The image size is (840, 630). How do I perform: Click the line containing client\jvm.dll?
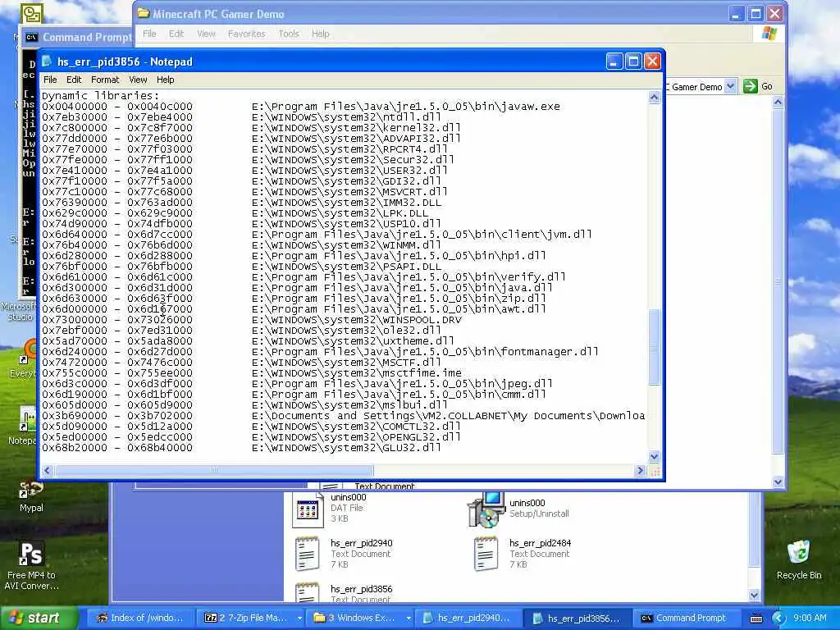point(317,235)
